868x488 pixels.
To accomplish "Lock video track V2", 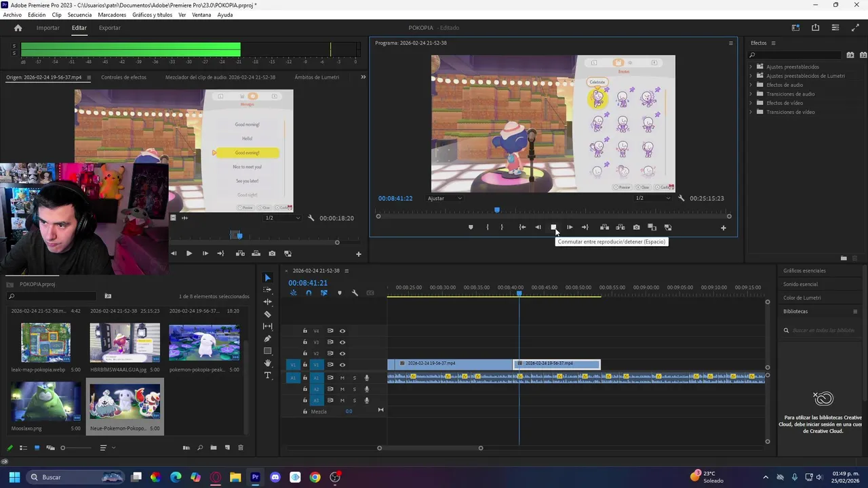I will 305,353.
